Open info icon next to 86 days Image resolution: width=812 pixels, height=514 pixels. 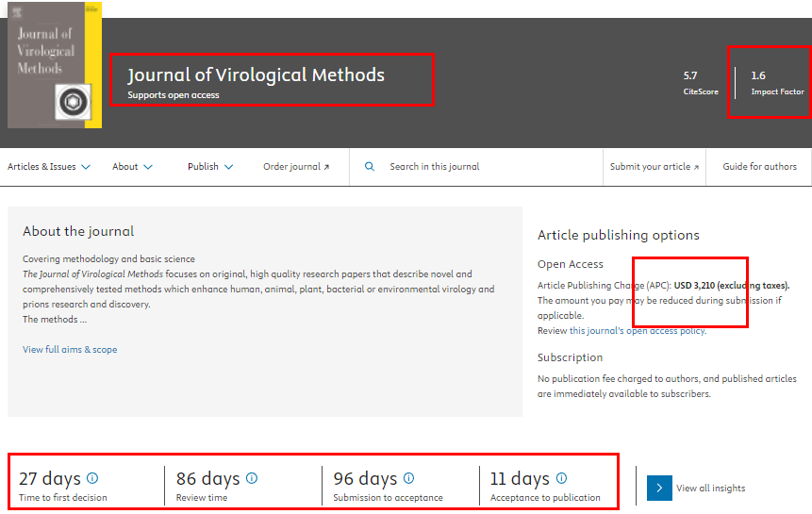pyautogui.click(x=252, y=478)
